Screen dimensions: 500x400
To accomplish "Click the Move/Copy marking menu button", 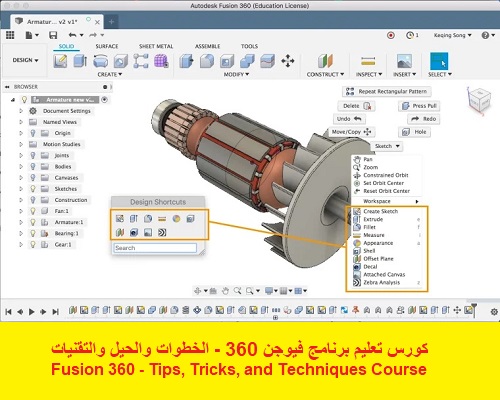I will (x=352, y=132).
